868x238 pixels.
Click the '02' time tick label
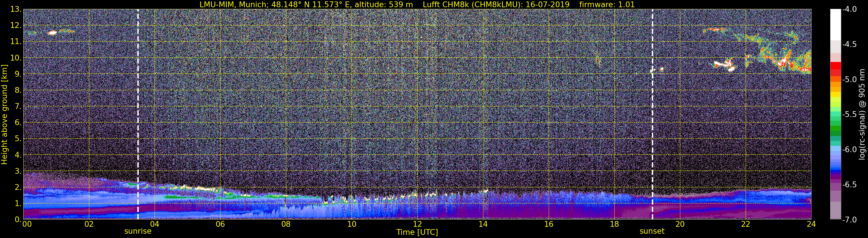click(89, 224)
